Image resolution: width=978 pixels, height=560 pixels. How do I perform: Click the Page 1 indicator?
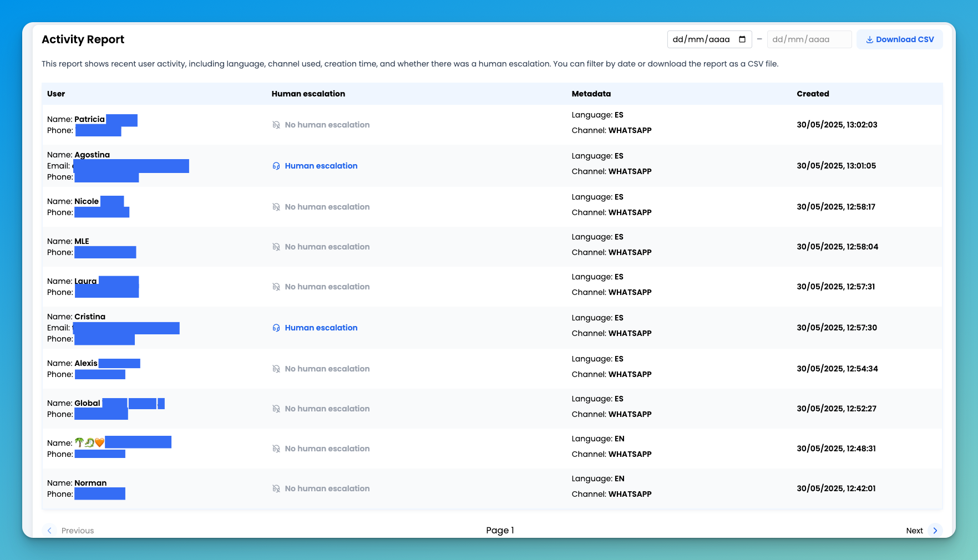(x=500, y=531)
